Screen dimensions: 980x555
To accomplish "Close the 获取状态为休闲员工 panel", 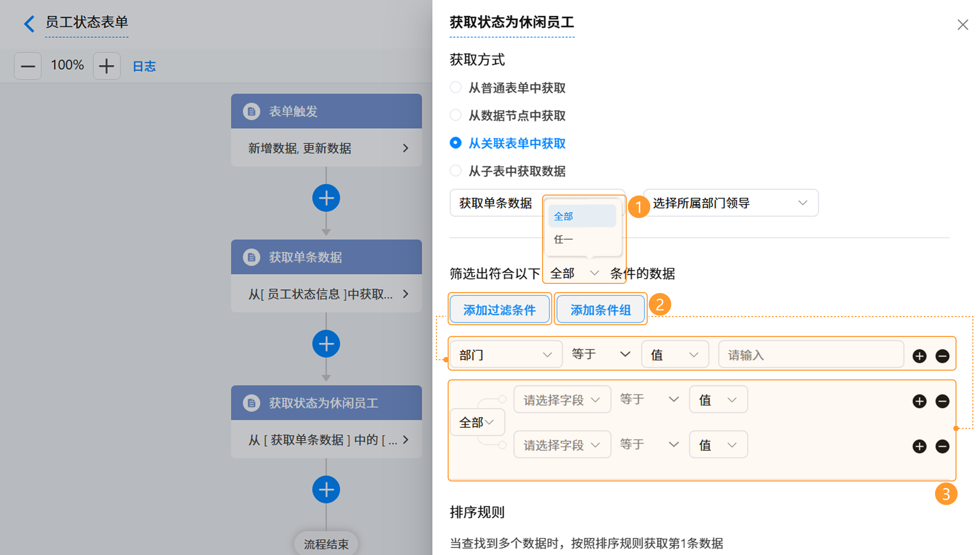I will click(962, 25).
